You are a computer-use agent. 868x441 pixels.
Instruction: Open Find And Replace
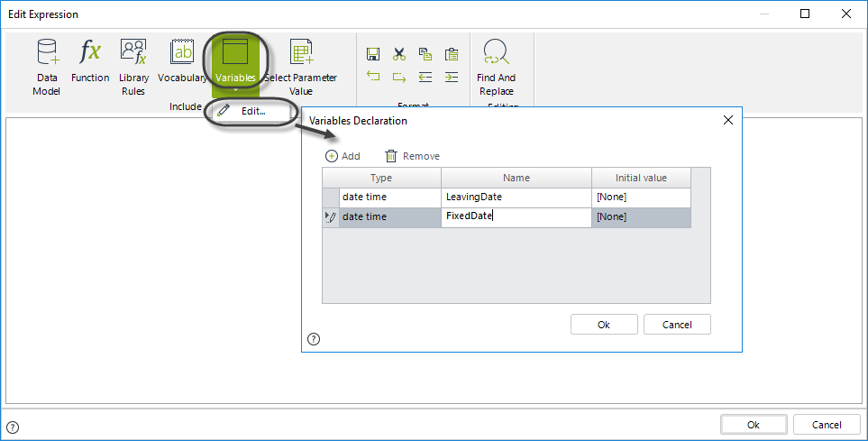pos(496,67)
